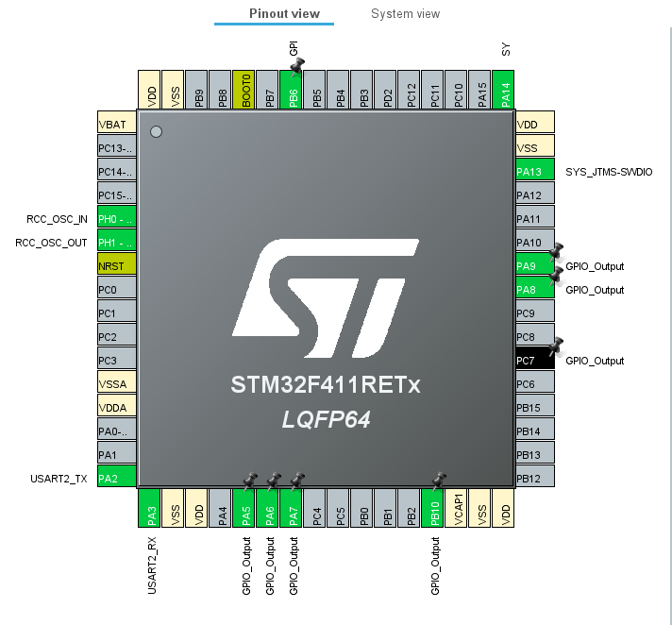Screen dimensions: 672x625
Task: Select the PA8 pin
Action: (535, 287)
